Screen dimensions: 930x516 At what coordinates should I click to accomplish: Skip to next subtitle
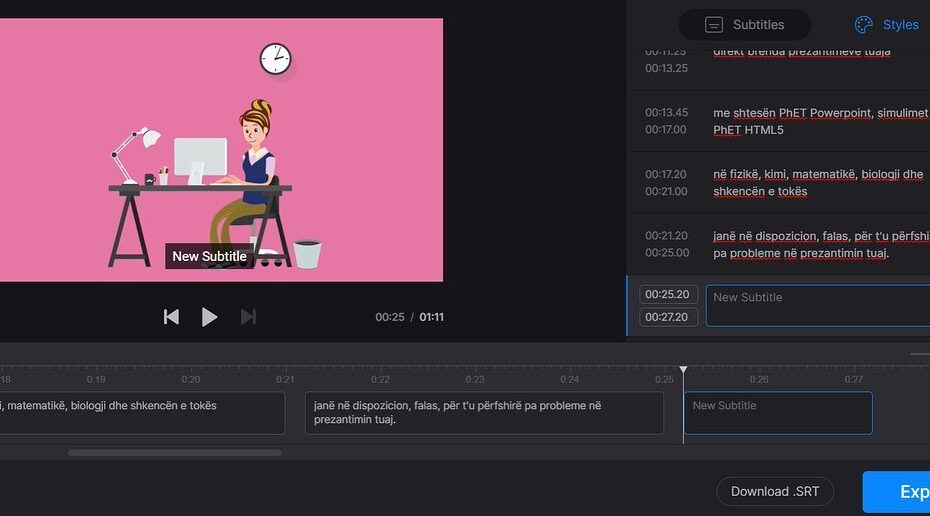[248, 317]
